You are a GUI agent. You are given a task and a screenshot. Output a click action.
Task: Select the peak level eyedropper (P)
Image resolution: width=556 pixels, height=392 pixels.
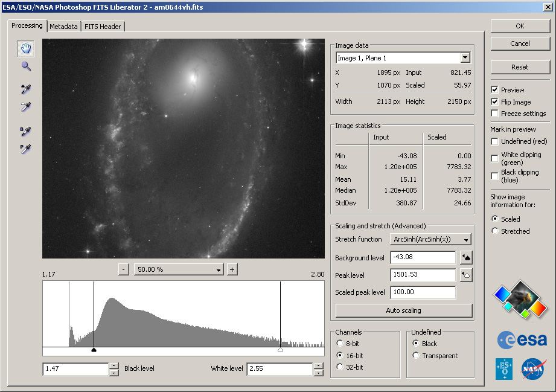click(25, 149)
